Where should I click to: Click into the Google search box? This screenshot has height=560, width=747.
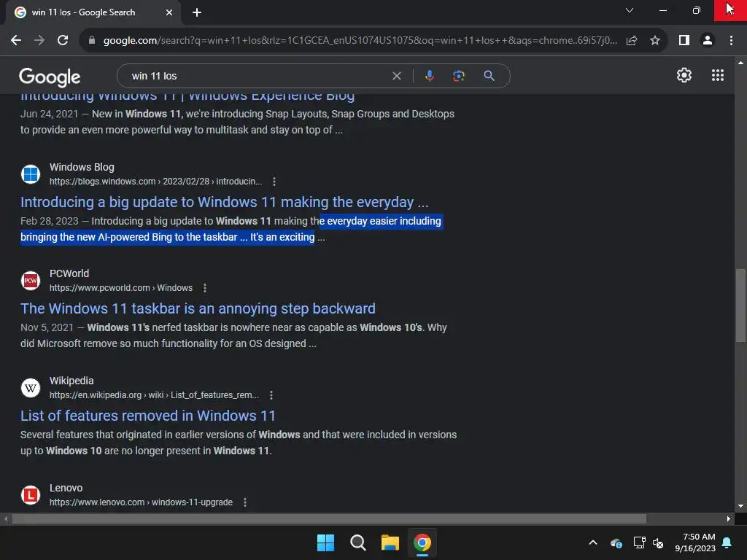(258, 76)
